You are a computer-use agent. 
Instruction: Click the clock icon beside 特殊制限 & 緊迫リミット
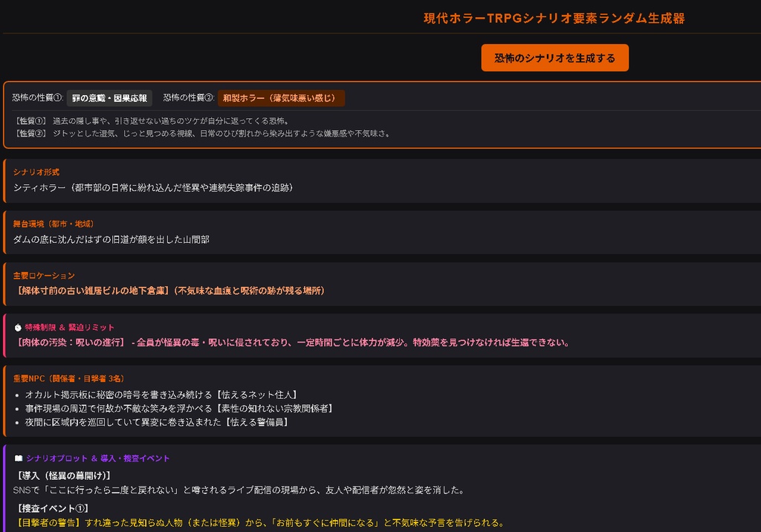pos(18,328)
